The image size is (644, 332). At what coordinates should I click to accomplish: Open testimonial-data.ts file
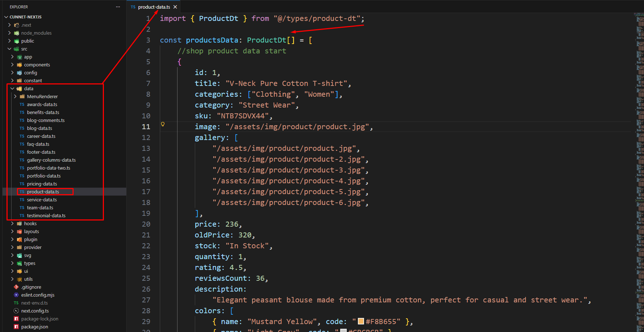pos(46,216)
